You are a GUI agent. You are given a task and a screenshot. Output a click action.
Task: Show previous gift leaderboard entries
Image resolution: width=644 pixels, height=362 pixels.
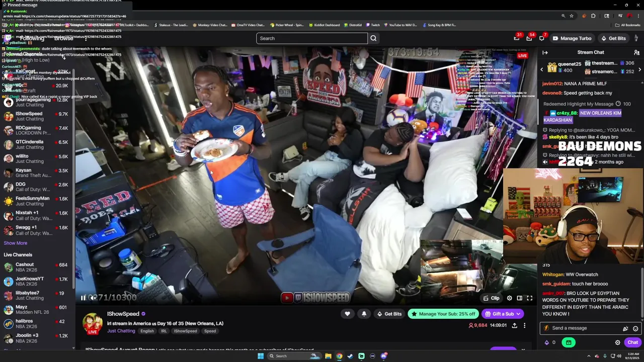click(542, 69)
